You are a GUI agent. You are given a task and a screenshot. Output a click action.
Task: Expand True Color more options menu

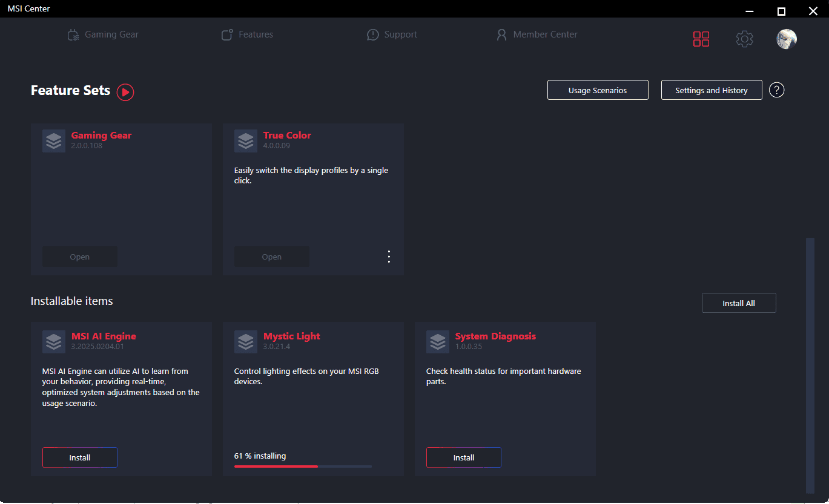tap(389, 257)
